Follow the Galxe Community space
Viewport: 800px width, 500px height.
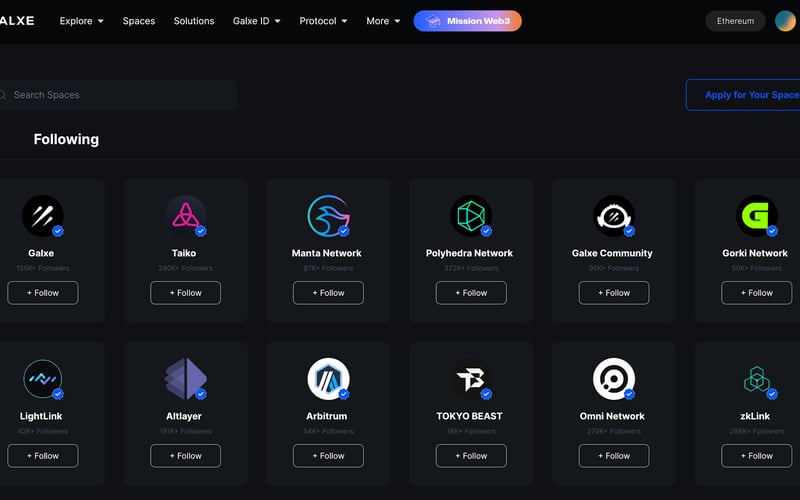click(614, 293)
